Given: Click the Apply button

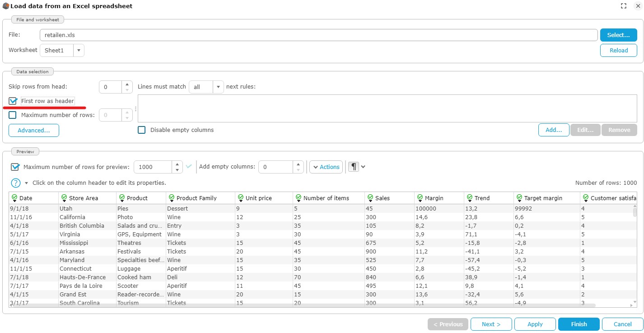Looking at the screenshot, I should (x=535, y=324).
